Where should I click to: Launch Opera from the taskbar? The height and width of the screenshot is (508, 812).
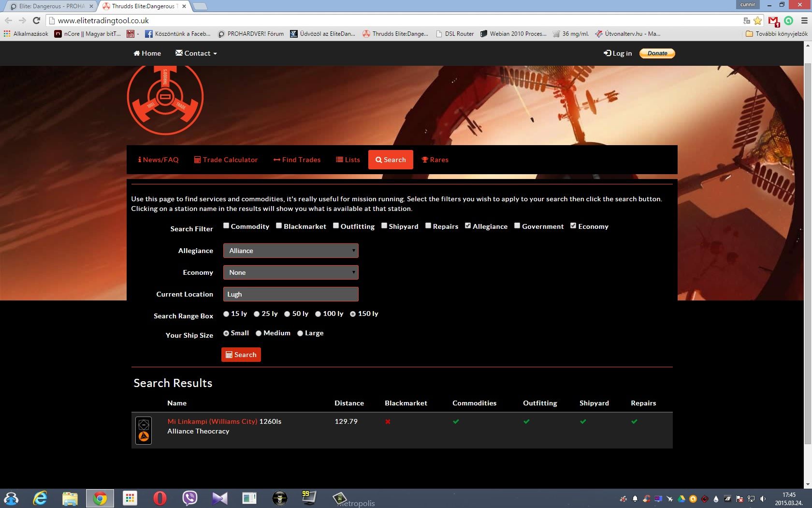160,498
